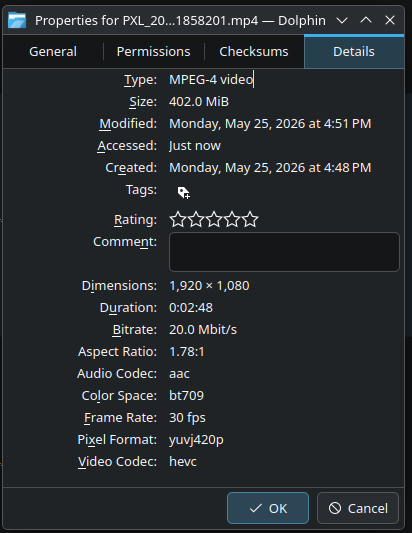Switch to the Permissions tab
Screen dimensions: 412x533
click(153, 52)
